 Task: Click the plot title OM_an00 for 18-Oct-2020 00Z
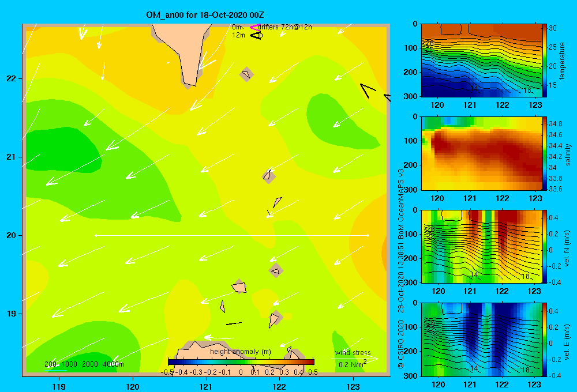click(205, 15)
